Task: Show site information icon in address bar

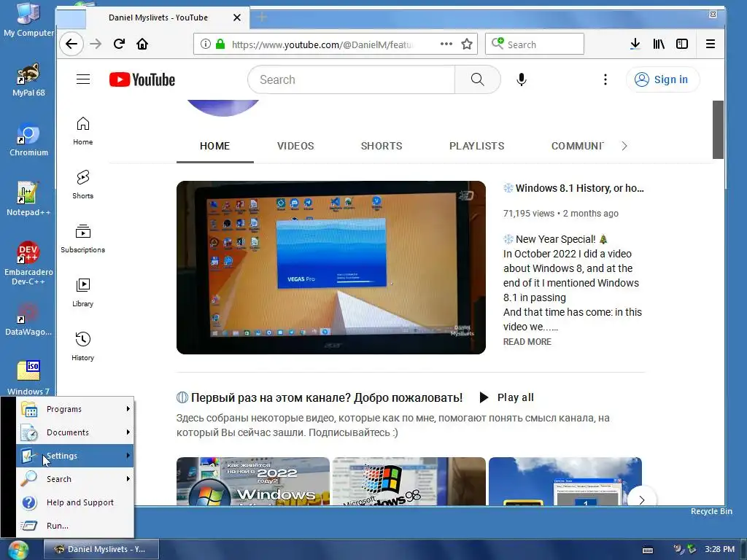Action: [x=205, y=44]
